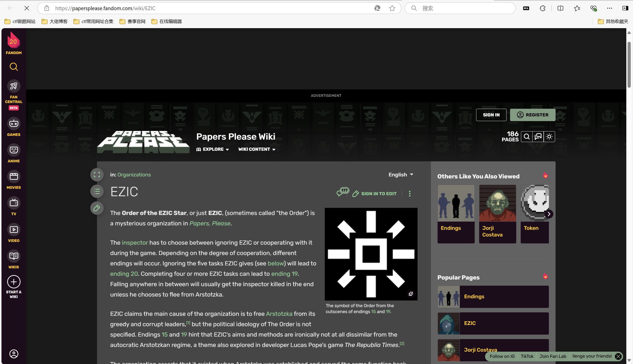Expand the Wiki Content dropdown

(x=257, y=149)
